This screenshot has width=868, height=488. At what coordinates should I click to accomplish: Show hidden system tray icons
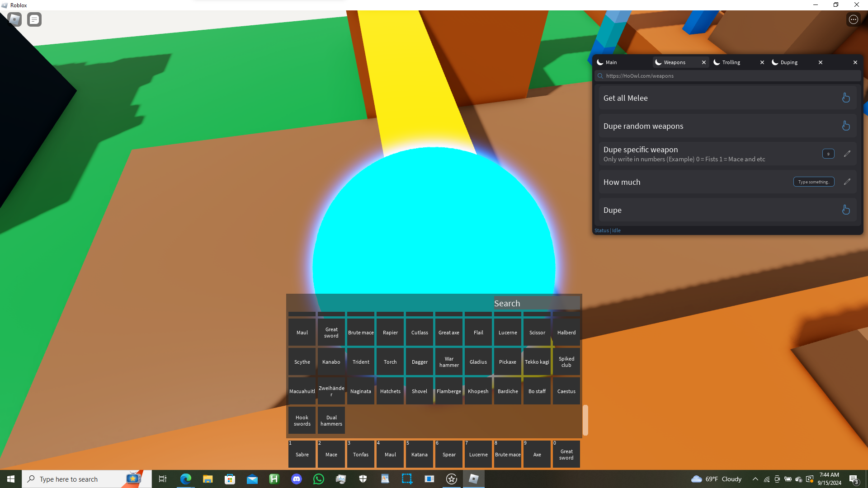pyautogui.click(x=755, y=479)
